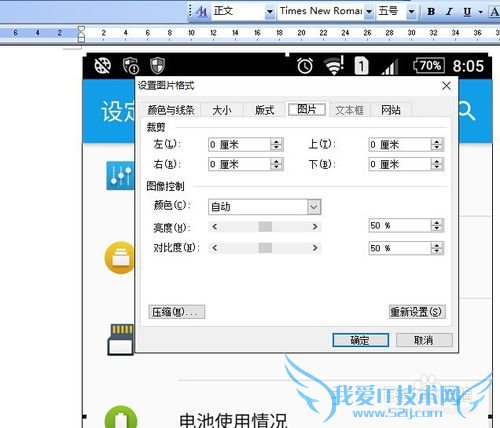
Task: Adjust the 亮度 percentage spinner arrows
Action: (x=437, y=226)
